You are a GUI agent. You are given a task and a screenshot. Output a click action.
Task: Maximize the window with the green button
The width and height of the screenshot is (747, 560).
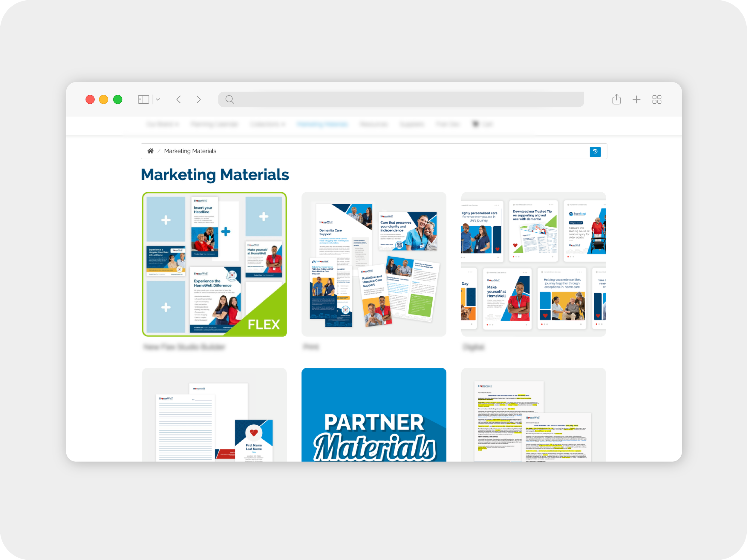click(x=117, y=99)
